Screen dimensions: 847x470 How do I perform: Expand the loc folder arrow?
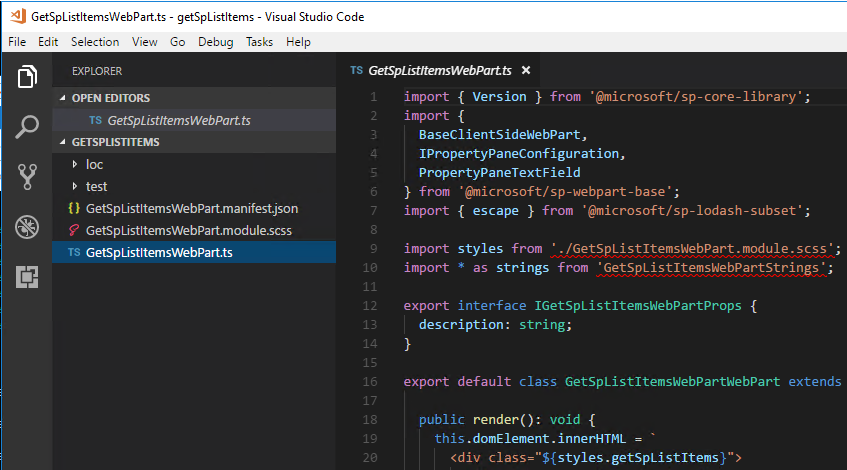(75, 164)
